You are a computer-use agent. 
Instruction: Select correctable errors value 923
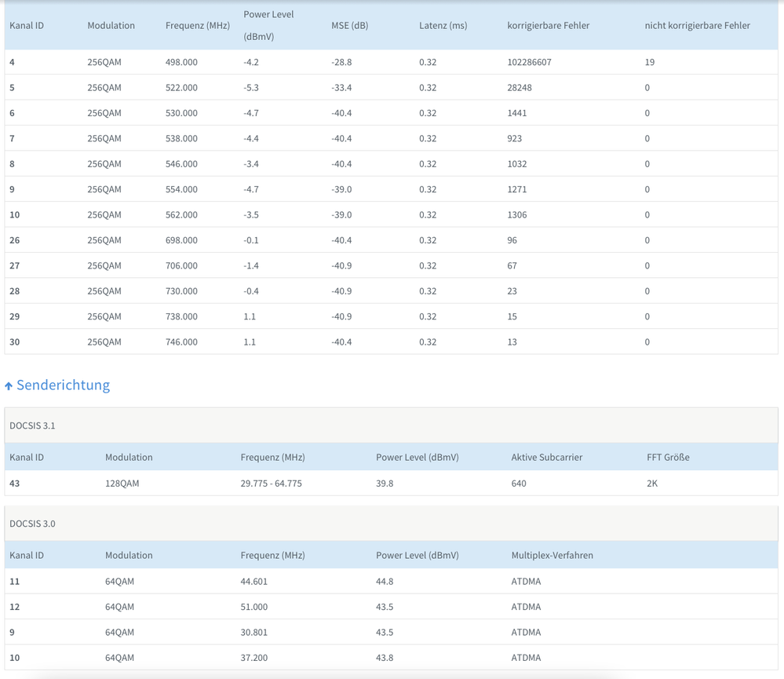(515, 138)
